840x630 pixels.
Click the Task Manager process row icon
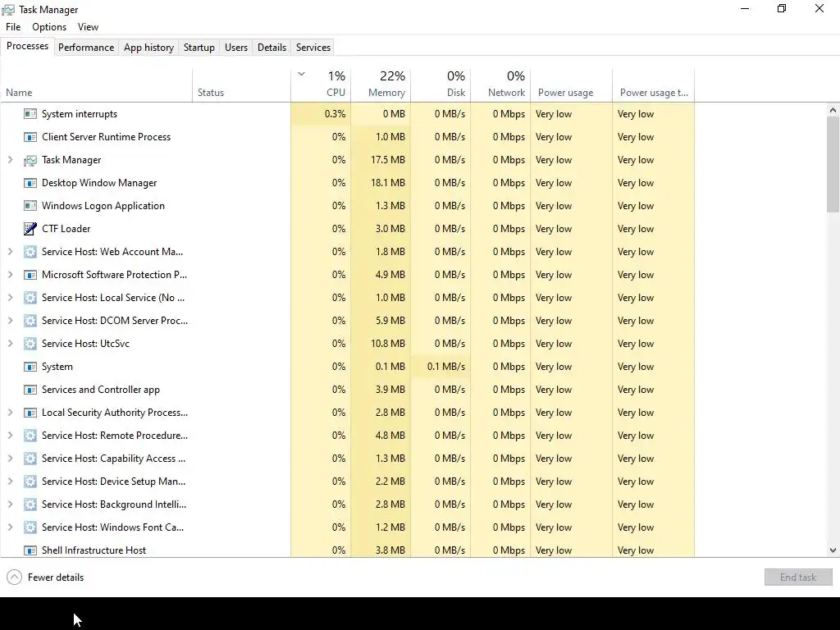30,160
